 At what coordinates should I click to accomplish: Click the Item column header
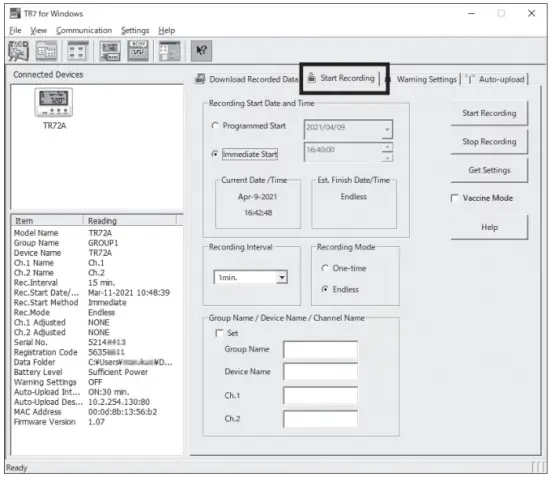click(x=47, y=221)
